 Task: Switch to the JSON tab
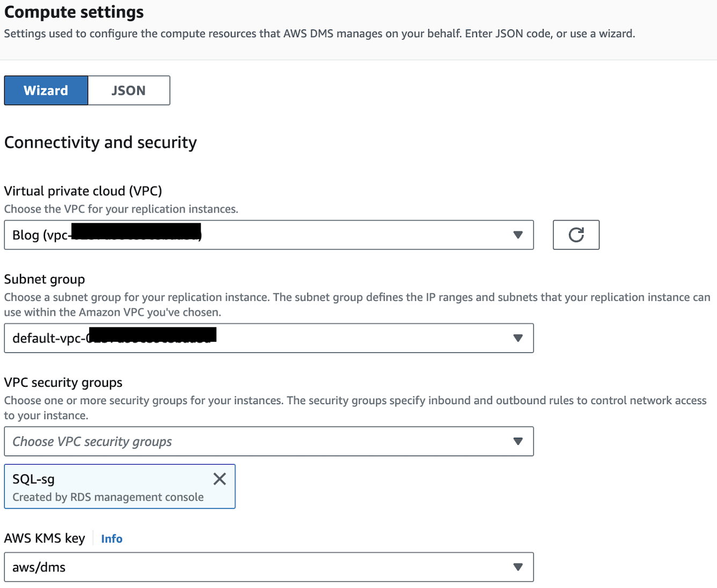click(x=129, y=90)
